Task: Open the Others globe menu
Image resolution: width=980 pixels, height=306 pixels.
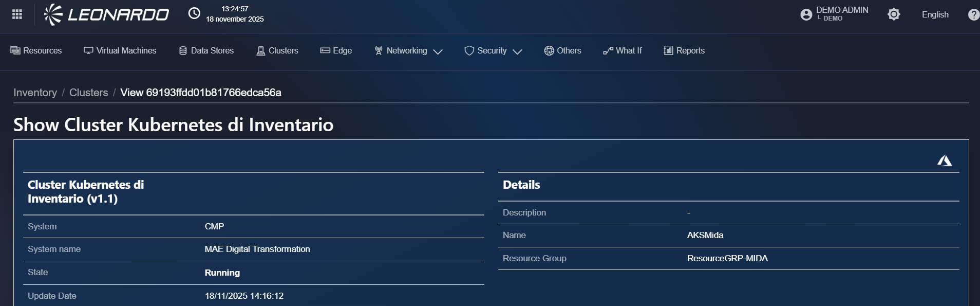Action: click(x=562, y=50)
